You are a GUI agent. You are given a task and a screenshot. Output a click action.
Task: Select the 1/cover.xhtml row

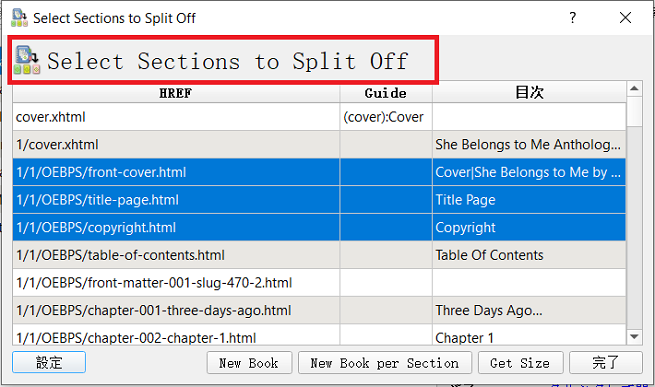click(x=319, y=145)
